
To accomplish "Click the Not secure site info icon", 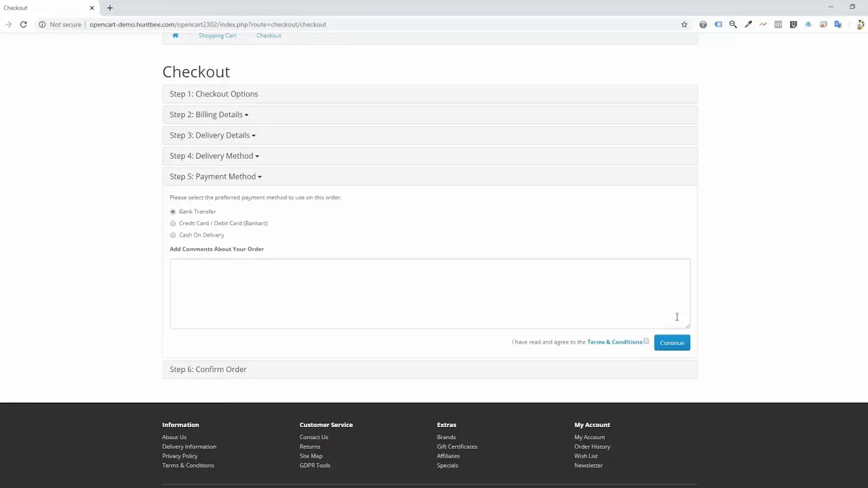I will point(42,24).
